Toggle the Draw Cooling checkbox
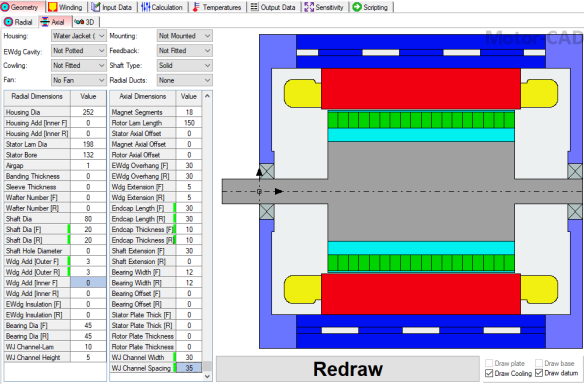 (x=489, y=373)
